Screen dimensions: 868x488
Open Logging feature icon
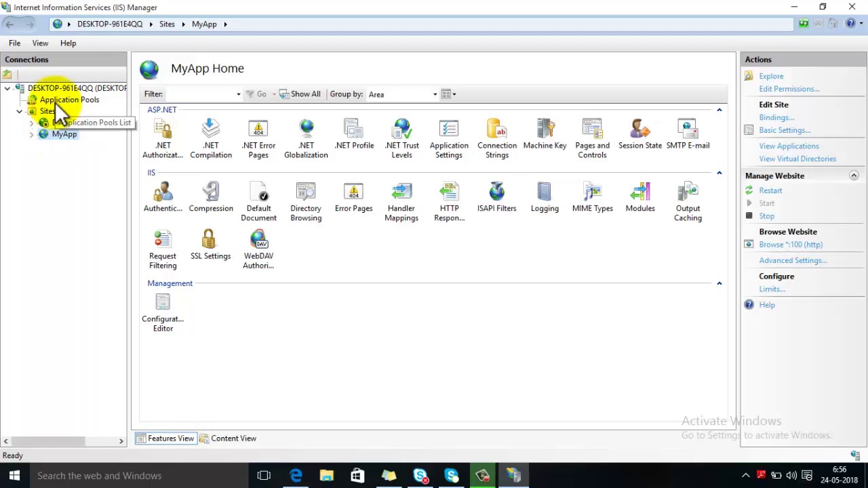(545, 197)
